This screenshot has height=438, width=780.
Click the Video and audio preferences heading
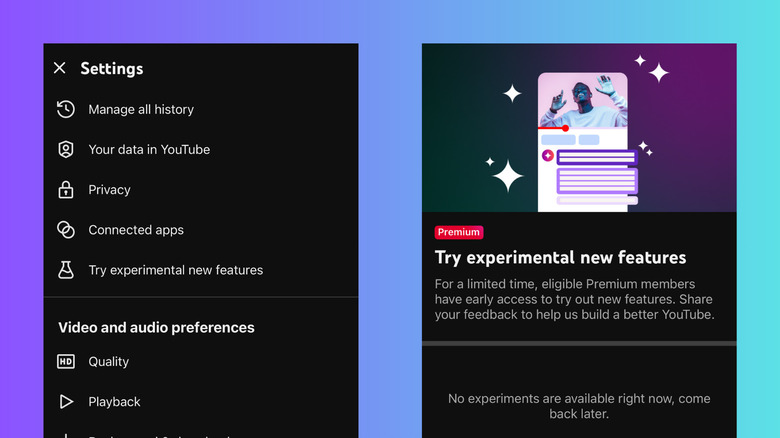[156, 328]
